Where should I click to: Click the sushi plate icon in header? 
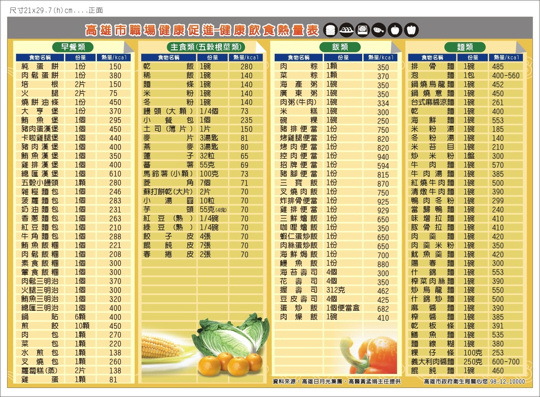[346, 30]
